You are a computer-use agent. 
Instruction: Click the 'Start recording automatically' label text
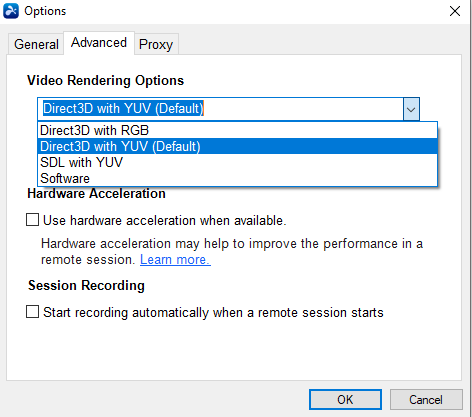click(x=213, y=313)
